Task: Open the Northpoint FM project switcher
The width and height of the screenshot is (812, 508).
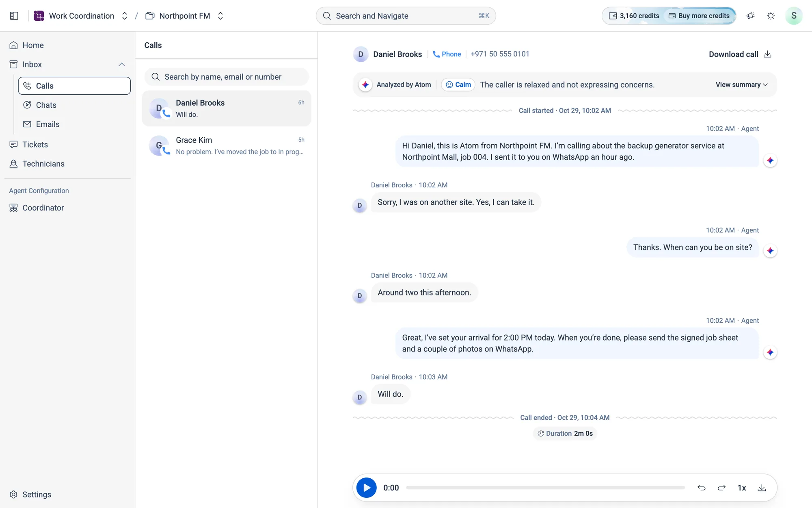Action: pos(220,16)
